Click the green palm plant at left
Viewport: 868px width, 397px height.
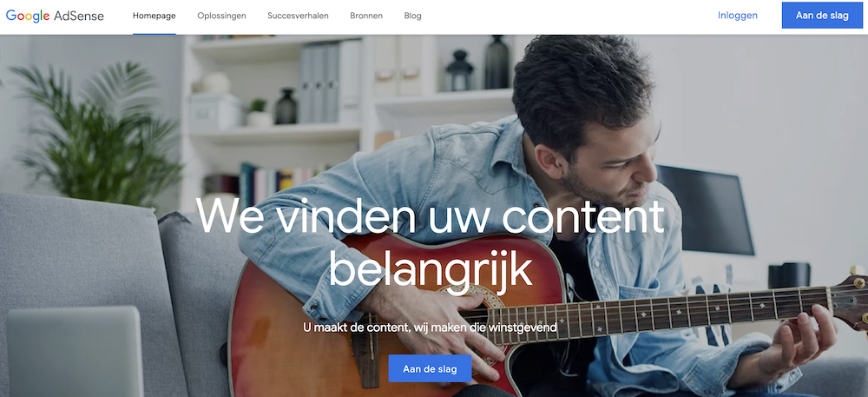(94, 133)
